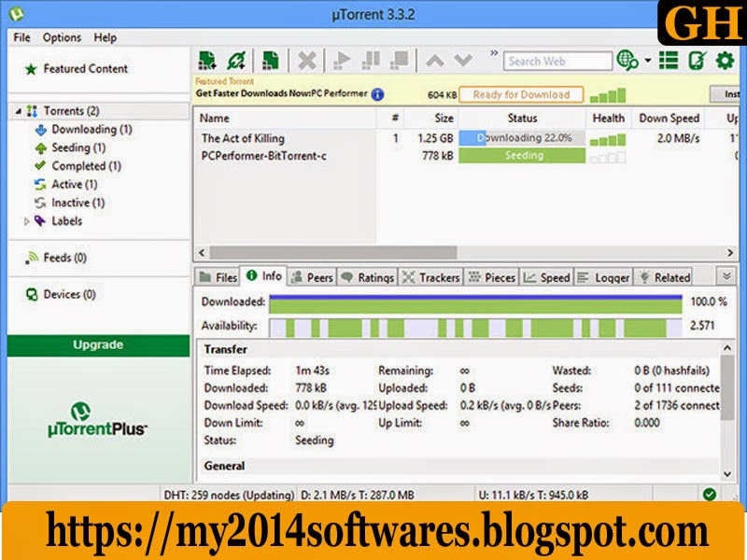This screenshot has height=560, width=747.
Task: Select the Seeding (1) filter
Action: (78, 148)
